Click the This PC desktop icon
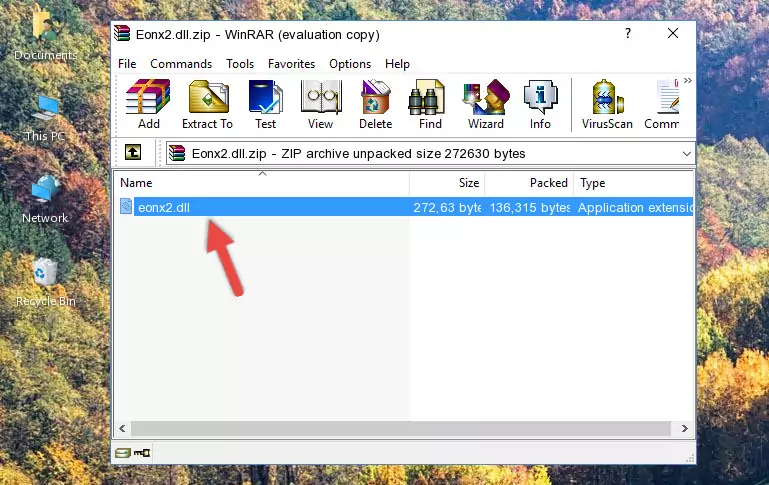This screenshot has height=485, width=769. (x=45, y=119)
